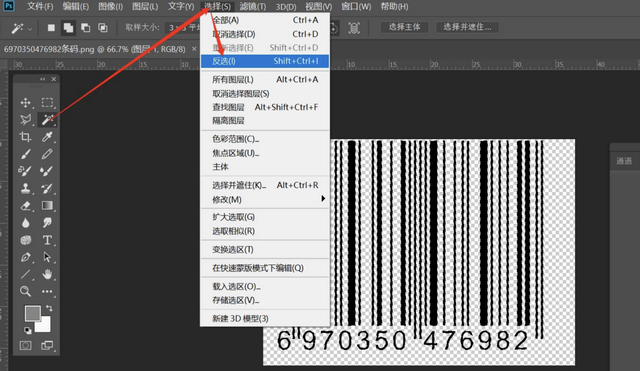Select the Type tool
The image size is (640, 371).
(x=47, y=240)
